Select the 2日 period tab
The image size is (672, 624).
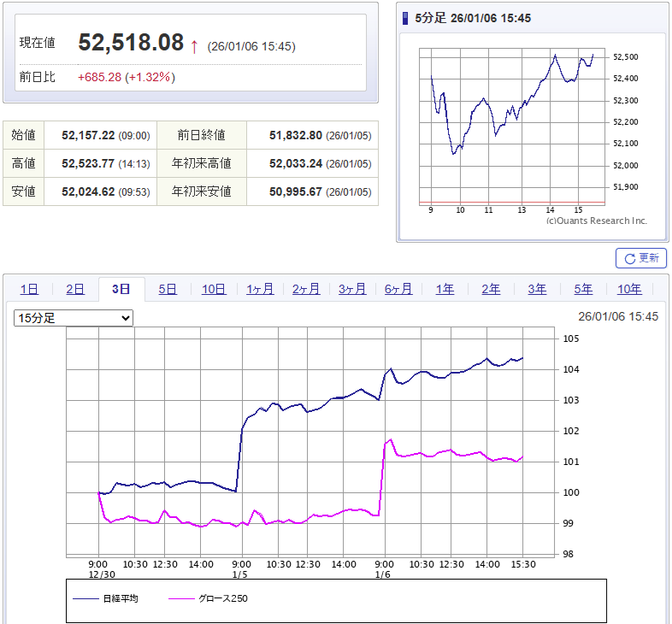point(75,289)
